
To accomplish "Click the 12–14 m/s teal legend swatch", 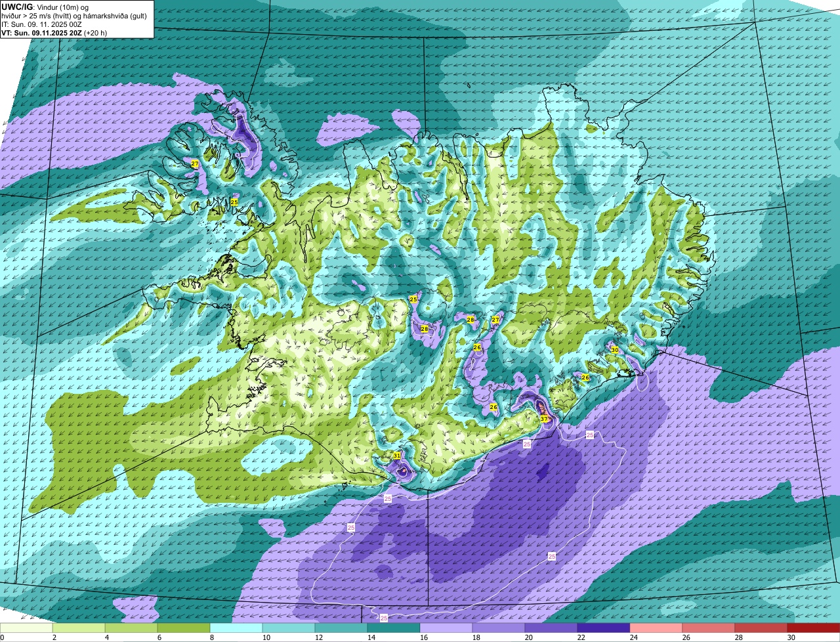I will pyautogui.click(x=341, y=628).
